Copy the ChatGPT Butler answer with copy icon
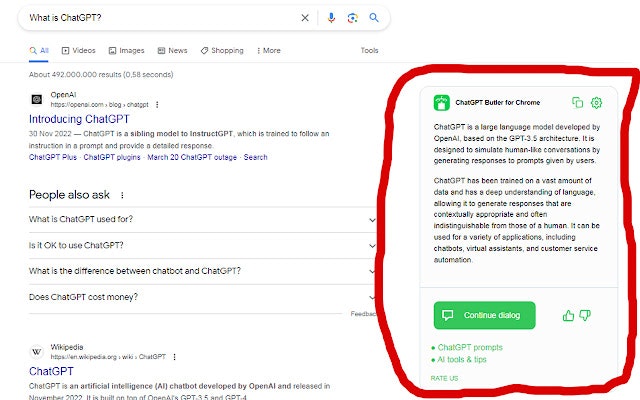 [x=578, y=102]
